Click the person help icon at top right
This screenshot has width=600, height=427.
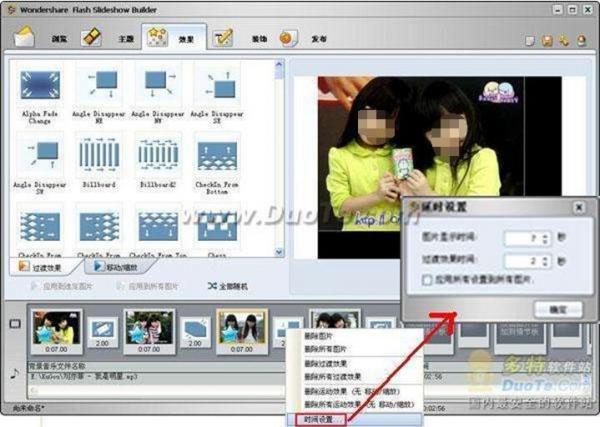[x=582, y=41]
